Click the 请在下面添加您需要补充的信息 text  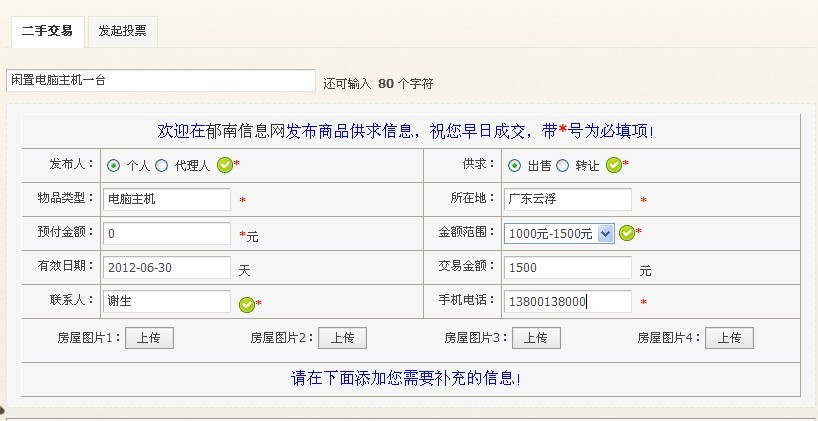click(x=405, y=378)
